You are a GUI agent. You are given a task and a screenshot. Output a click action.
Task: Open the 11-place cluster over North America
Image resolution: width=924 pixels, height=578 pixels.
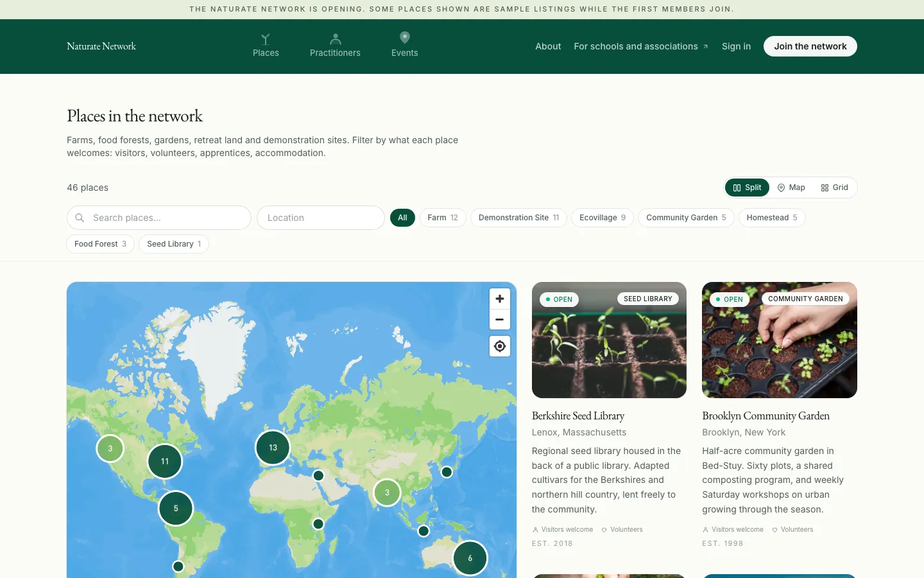(x=165, y=461)
